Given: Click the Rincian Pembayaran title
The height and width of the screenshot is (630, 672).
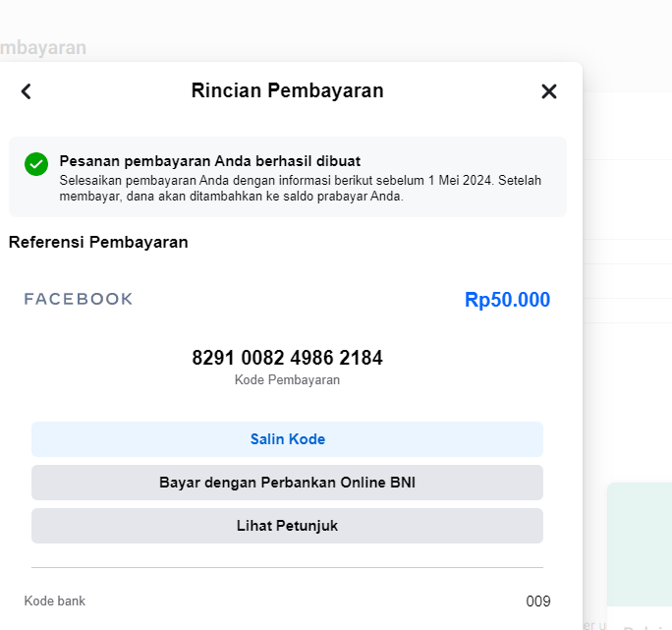Looking at the screenshot, I should pyautogui.click(x=287, y=91).
